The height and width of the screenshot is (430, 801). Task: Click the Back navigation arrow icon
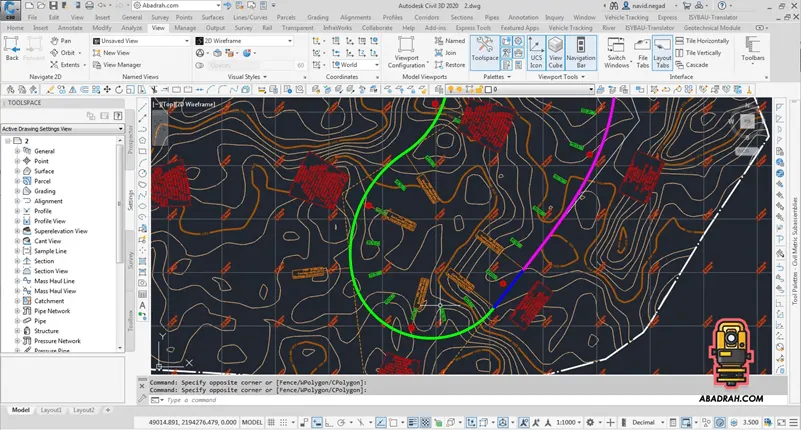[x=12, y=47]
